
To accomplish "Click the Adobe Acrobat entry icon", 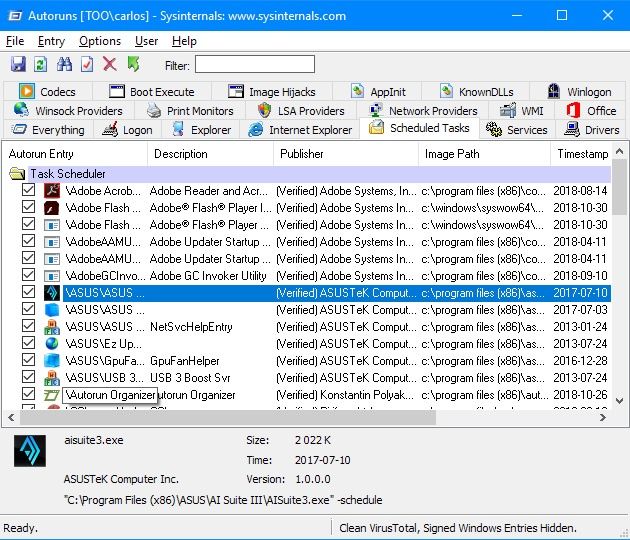I will (52, 190).
